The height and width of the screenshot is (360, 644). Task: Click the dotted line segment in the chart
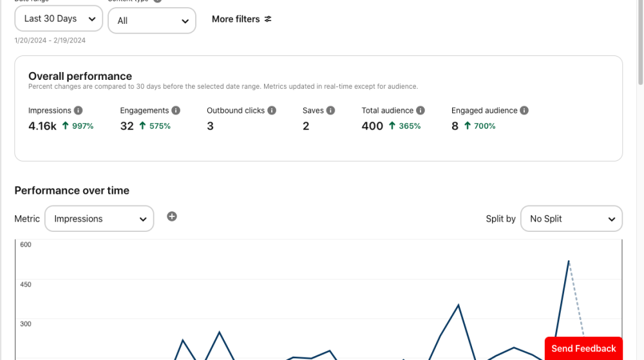pos(576,299)
